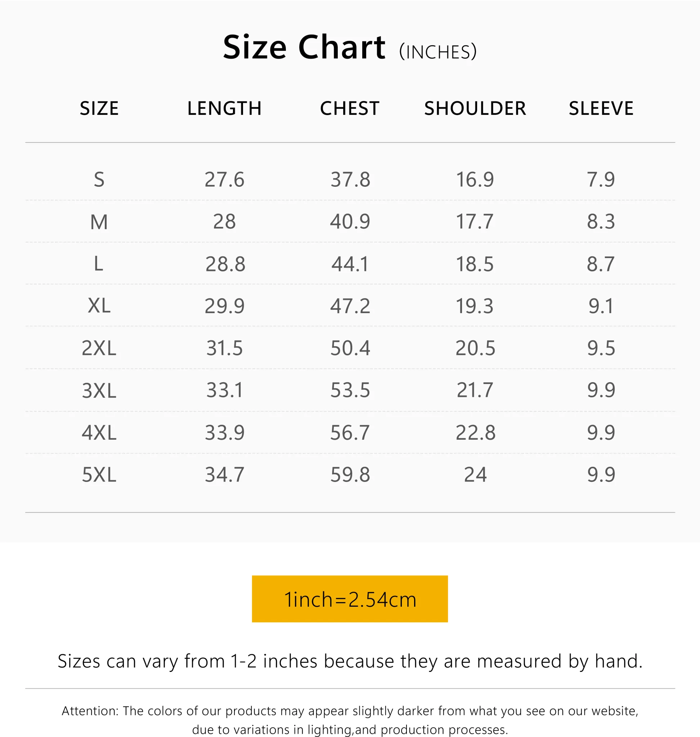Image resolution: width=700 pixels, height=737 pixels.
Task: Click the CHEST column header
Action: coord(350,109)
